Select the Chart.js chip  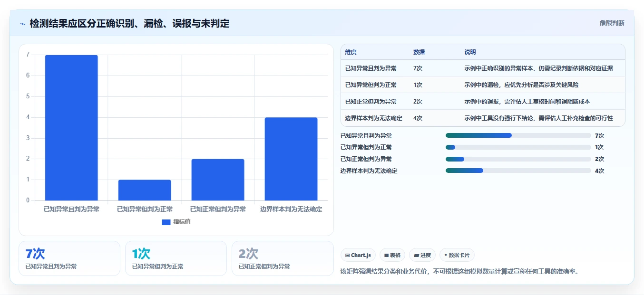click(358, 255)
